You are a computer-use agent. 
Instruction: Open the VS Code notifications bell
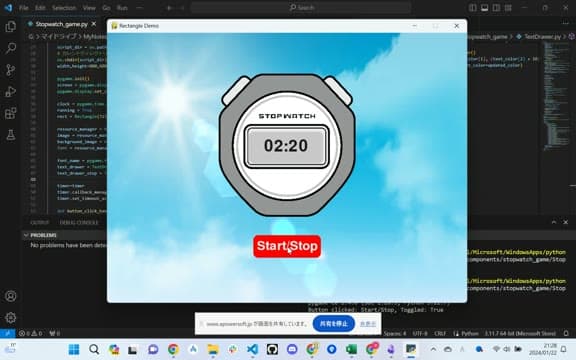[566, 334]
